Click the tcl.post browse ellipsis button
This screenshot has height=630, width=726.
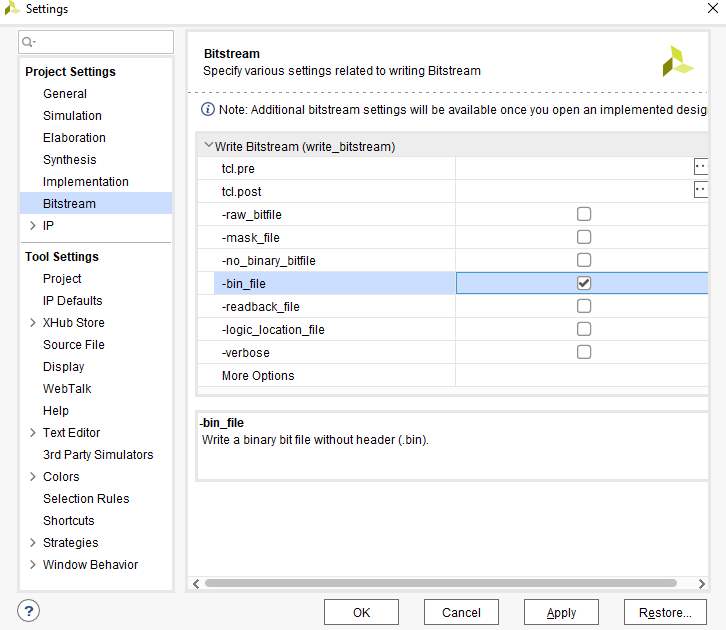(x=701, y=190)
